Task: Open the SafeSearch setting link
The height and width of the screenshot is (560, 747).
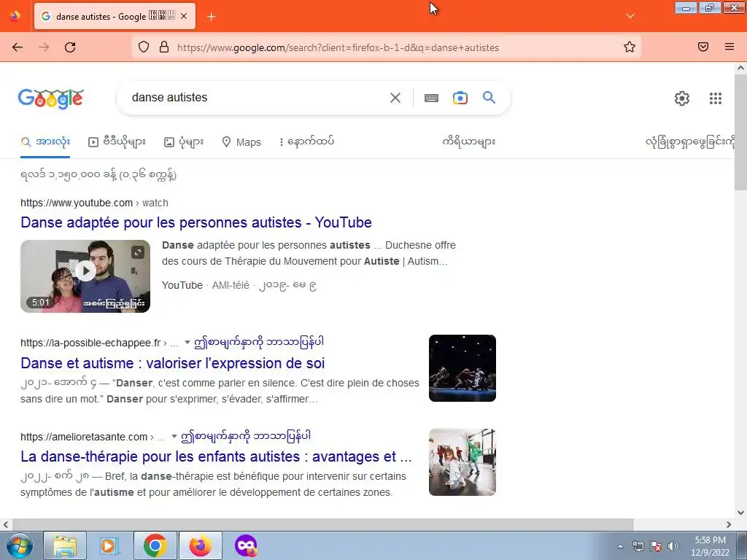Action: (690, 142)
